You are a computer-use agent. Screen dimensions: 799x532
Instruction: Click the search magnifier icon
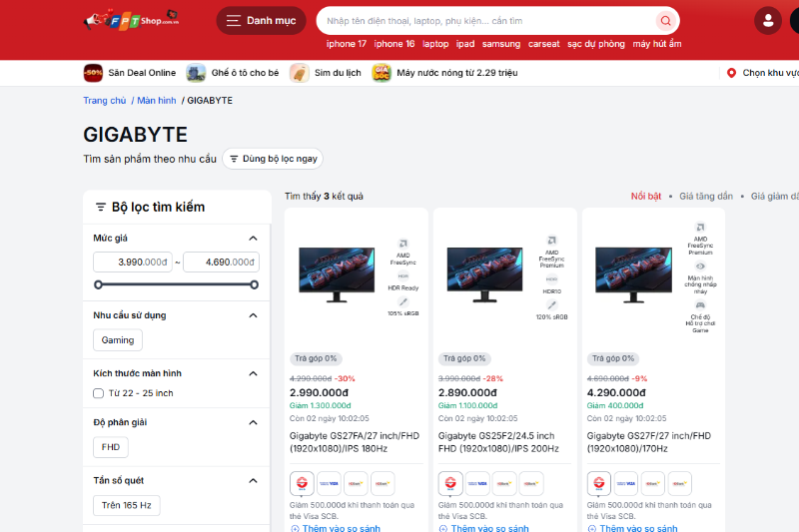(x=665, y=21)
